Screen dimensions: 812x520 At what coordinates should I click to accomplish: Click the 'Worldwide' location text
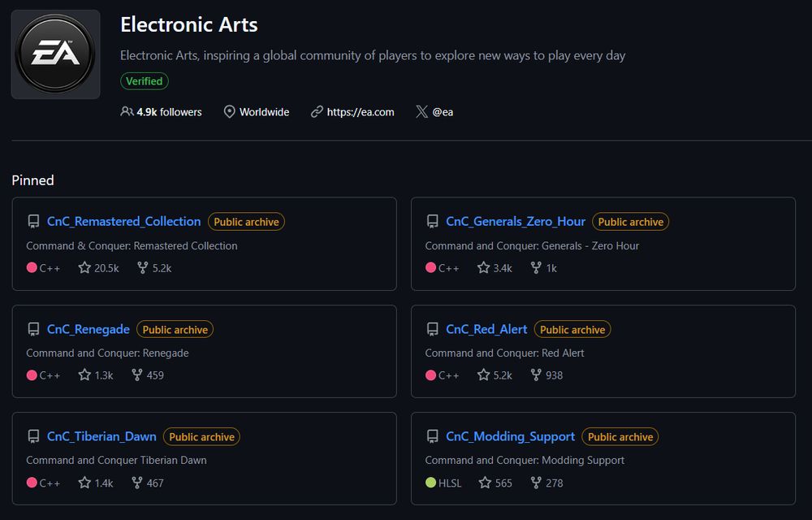coord(264,112)
